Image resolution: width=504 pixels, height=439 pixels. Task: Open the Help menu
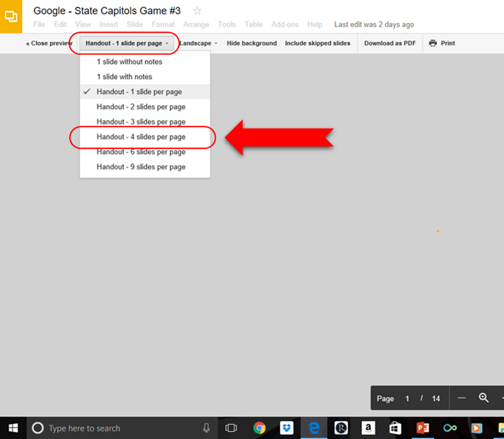click(x=314, y=25)
